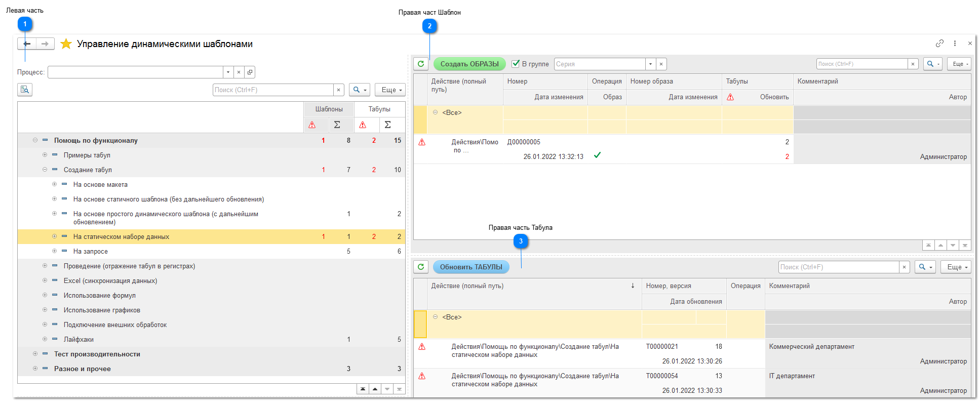Clear the left panel search field

[x=338, y=90]
